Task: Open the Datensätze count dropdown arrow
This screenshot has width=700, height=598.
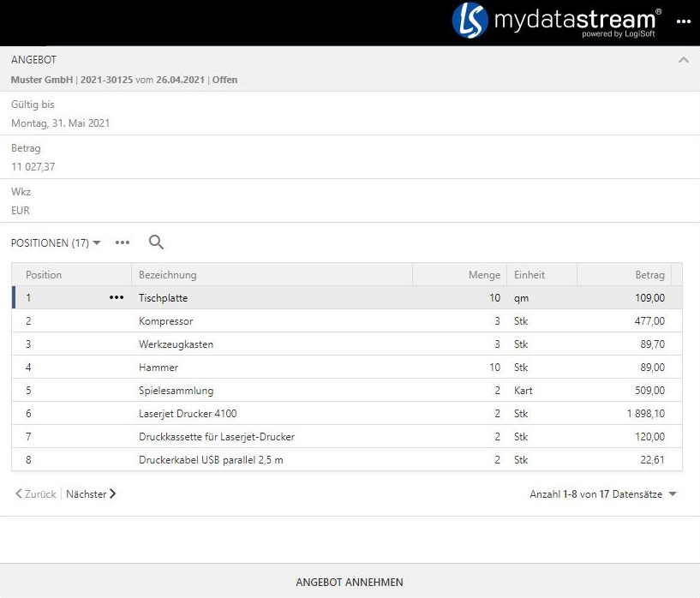Action: click(673, 494)
